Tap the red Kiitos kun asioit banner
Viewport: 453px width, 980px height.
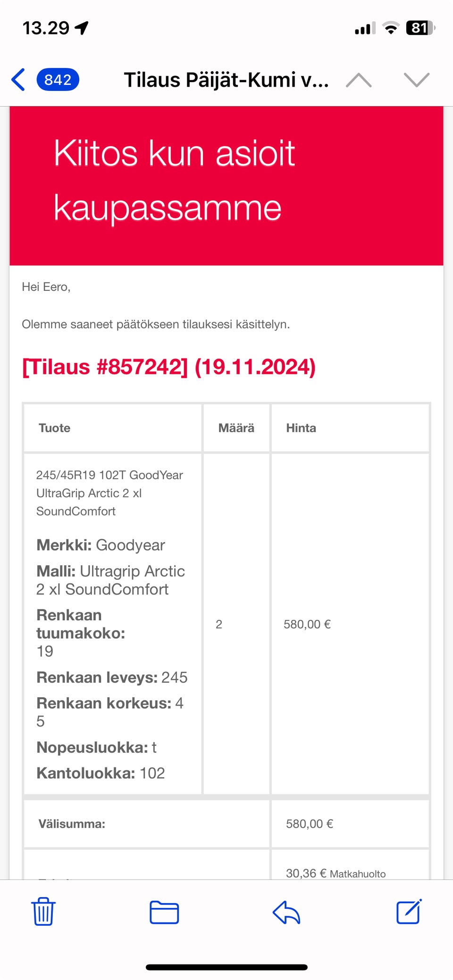226,186
